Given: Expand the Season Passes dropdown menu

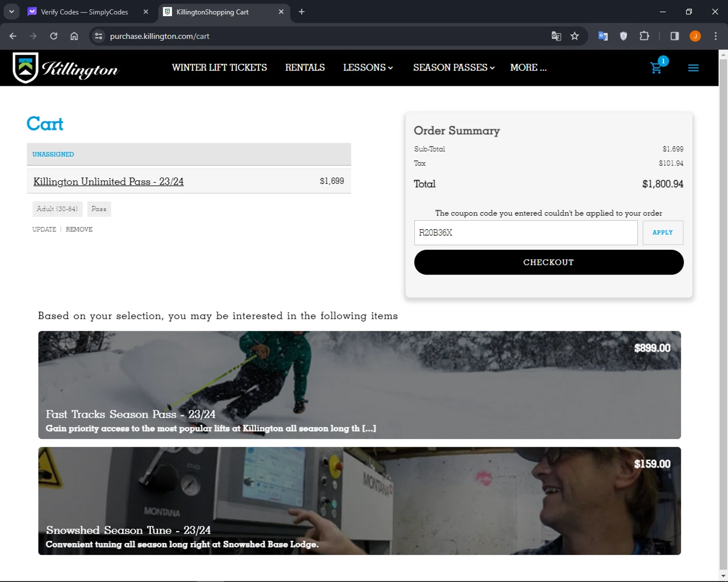Looking at the screenshot, I should pyautogui.click(x=454, y=68).
